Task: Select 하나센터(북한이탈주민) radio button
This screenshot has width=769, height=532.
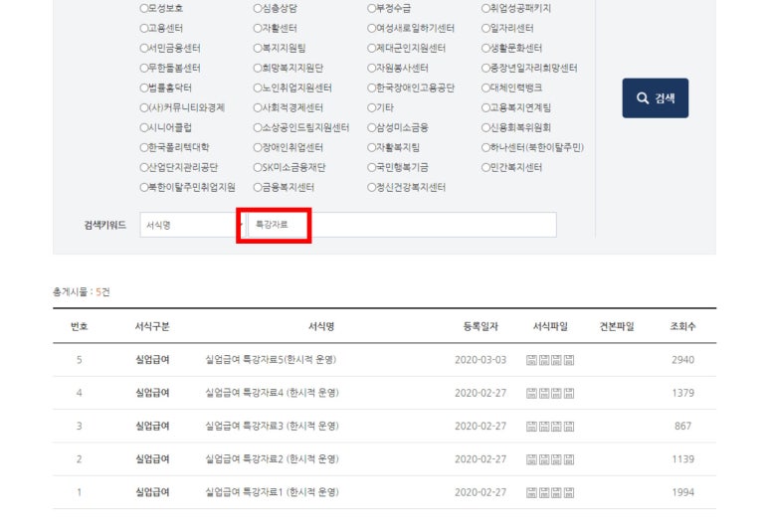Action: [x=485, y=147]
